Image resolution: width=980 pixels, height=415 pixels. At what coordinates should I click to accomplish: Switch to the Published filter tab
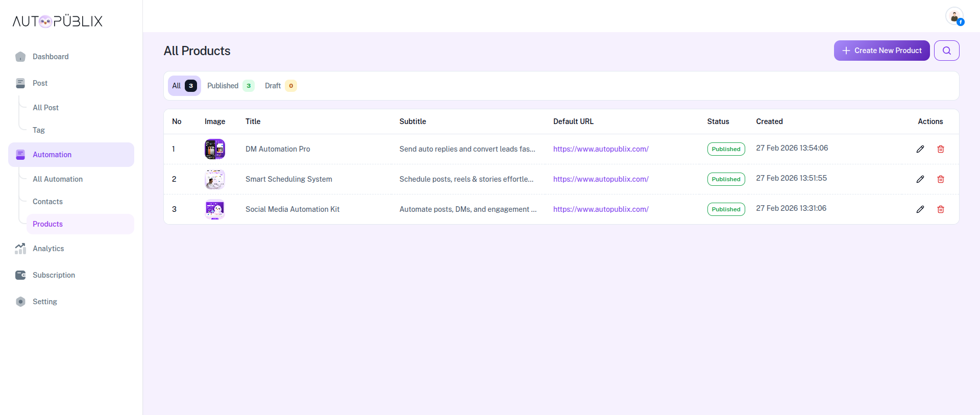(231, 86)
